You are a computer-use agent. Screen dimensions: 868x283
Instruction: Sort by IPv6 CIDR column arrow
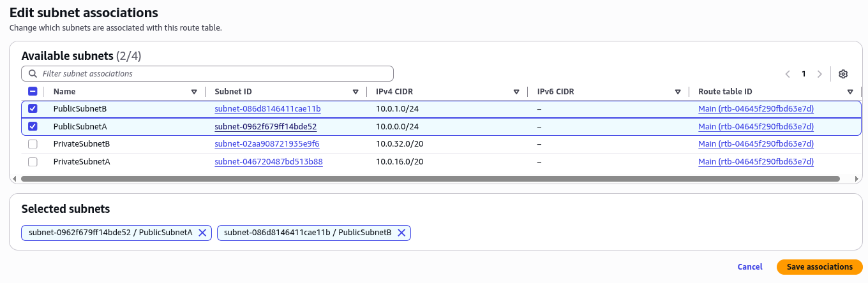pyautogui.click(x=678, y=92)
